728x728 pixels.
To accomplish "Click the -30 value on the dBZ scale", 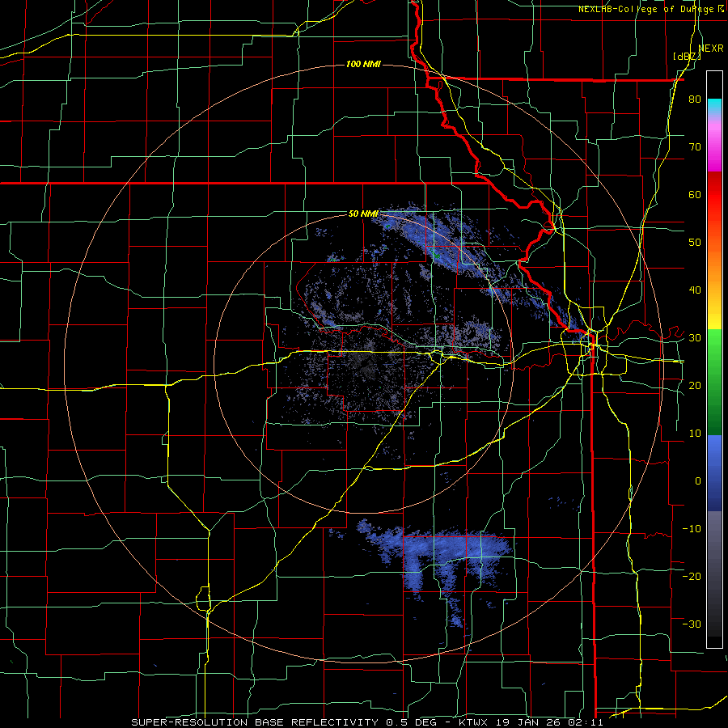I will (x=692, y=624).
